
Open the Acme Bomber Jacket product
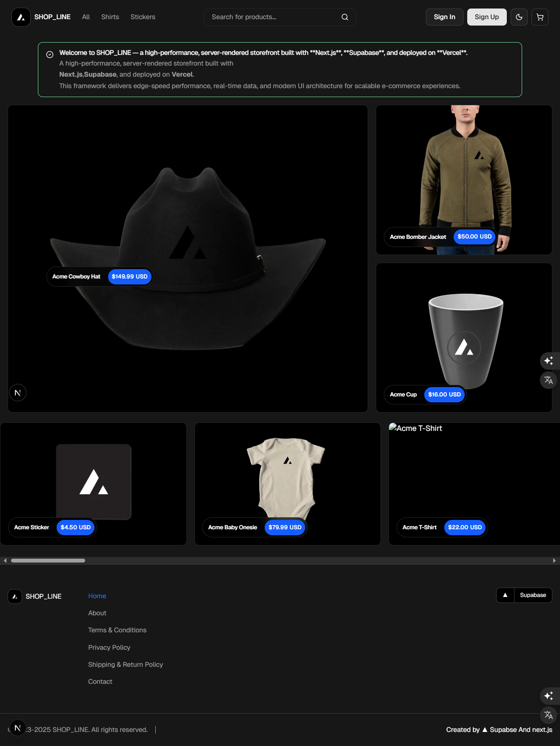click(464, 180)
